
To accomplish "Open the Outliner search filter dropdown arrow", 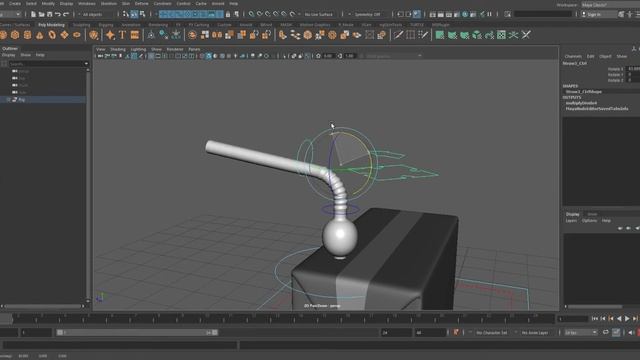I will tap(86, 64).
